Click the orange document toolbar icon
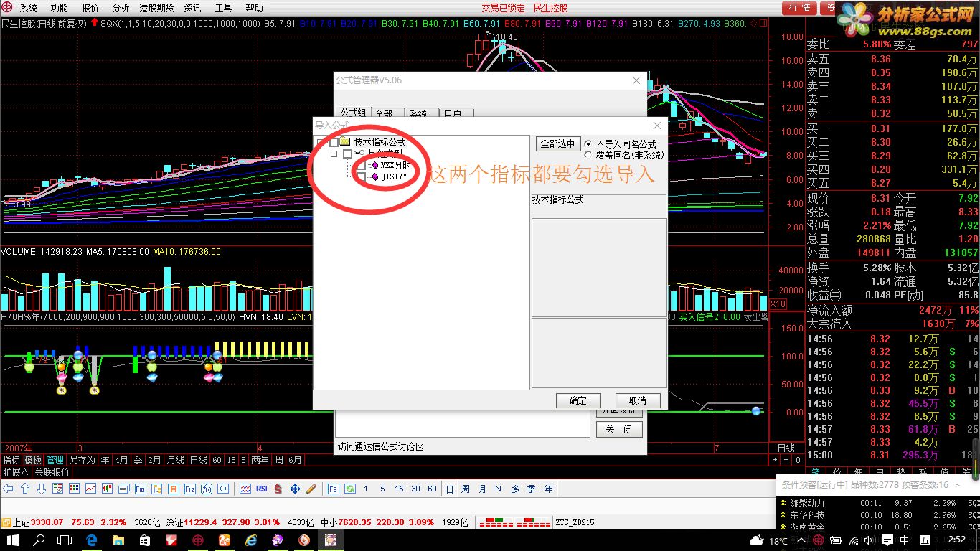Viewport: 980px width, 551px height. 173,489
